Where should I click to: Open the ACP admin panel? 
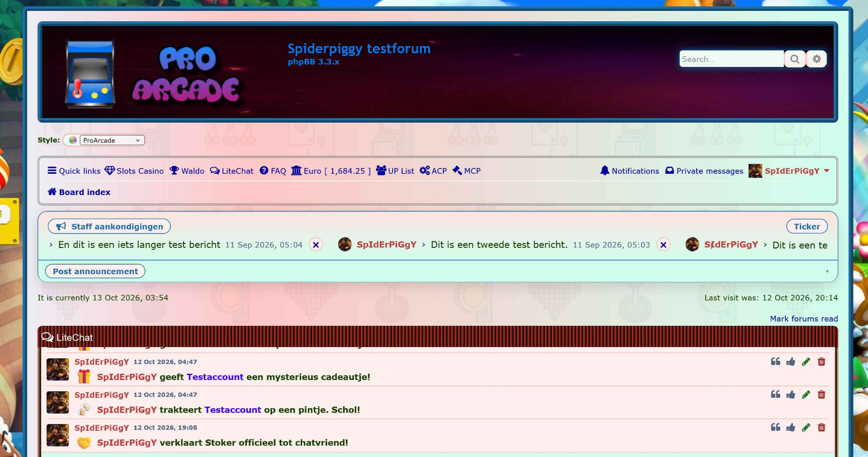(x=433, y=171)
